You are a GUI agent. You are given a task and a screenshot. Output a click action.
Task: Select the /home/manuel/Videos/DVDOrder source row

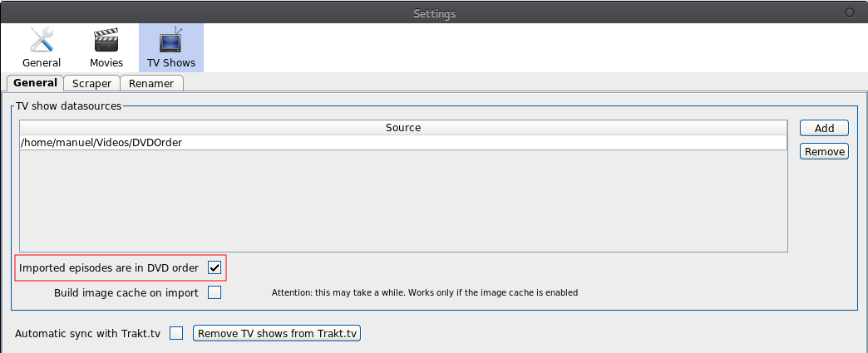point(403,142)
